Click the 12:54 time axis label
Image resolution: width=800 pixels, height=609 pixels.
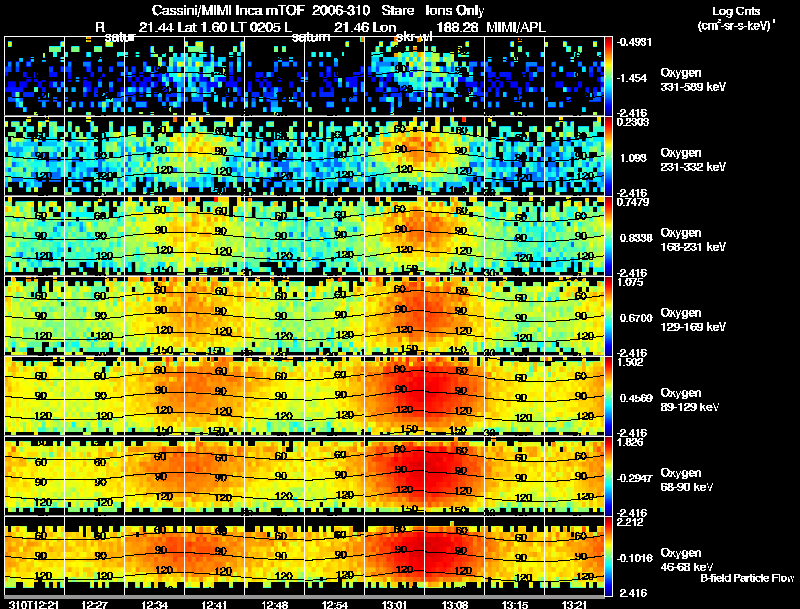click(x=335, y=605)
